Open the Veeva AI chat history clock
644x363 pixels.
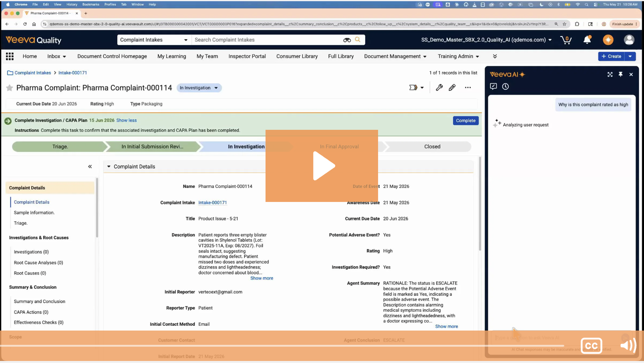tap(505, 86)
